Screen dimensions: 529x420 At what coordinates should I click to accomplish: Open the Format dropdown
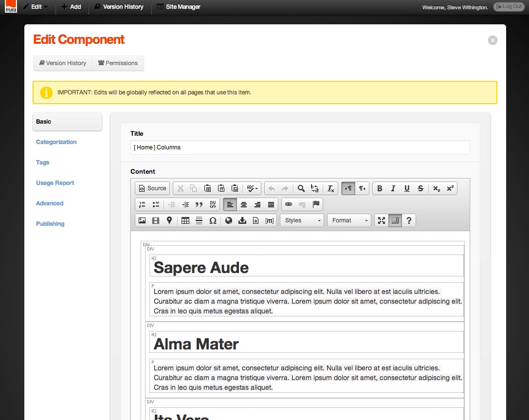(349, 220)
